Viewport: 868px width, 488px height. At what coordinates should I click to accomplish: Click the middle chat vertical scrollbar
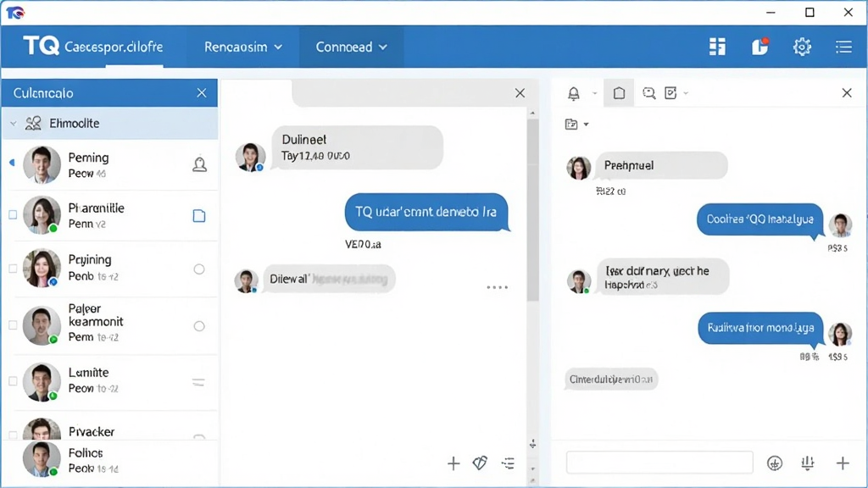click(x=532, y=210)
